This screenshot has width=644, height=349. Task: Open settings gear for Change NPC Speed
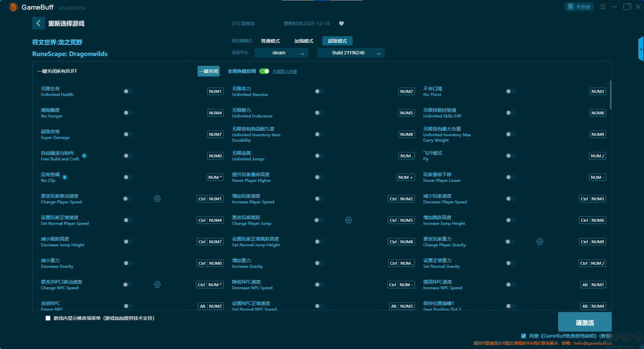point(157,285)
